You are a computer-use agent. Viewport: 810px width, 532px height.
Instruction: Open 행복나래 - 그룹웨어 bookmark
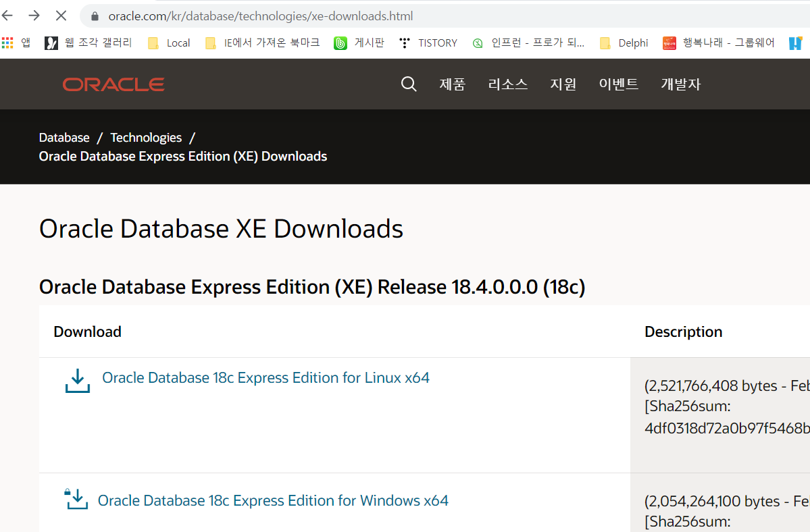(x=719, y=43)
